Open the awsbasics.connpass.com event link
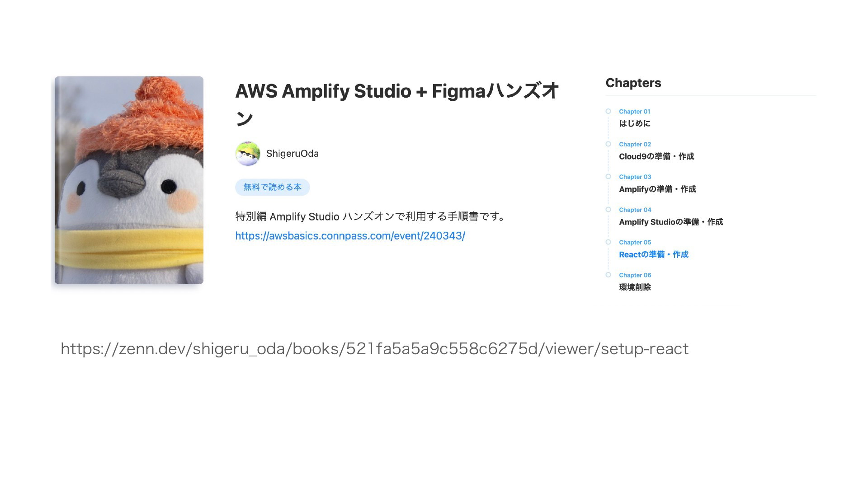Screen dimensions: 868x488 [x=350, y=236]
